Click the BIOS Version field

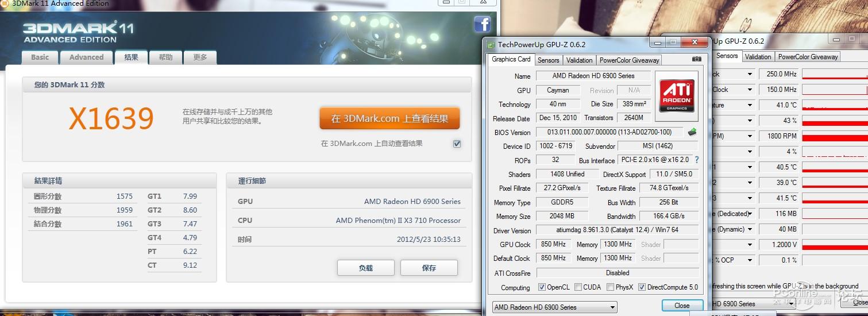point(609,132)
